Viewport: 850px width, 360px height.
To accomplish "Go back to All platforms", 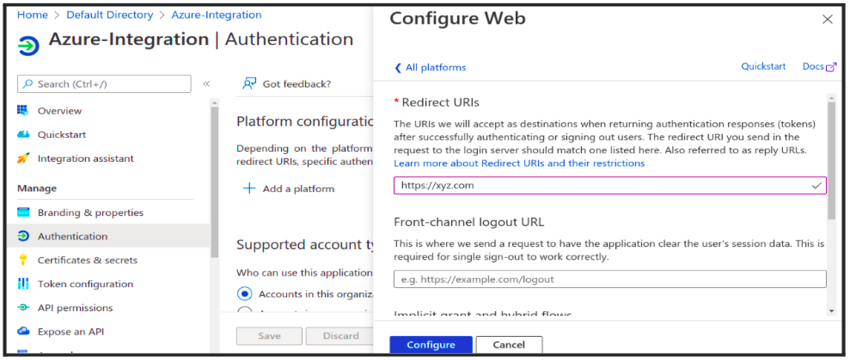I will click(430, 68).
